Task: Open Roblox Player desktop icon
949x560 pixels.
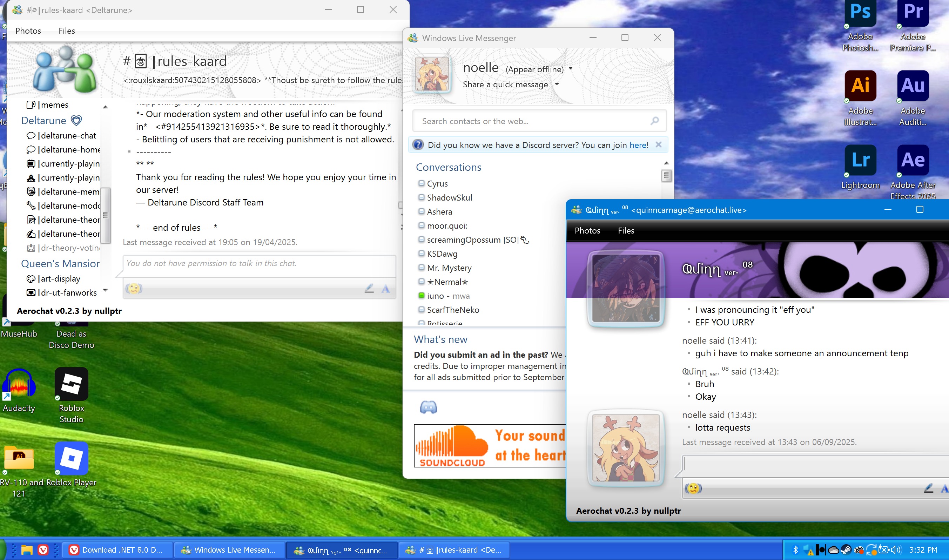Action: click(x=71, y=465)
